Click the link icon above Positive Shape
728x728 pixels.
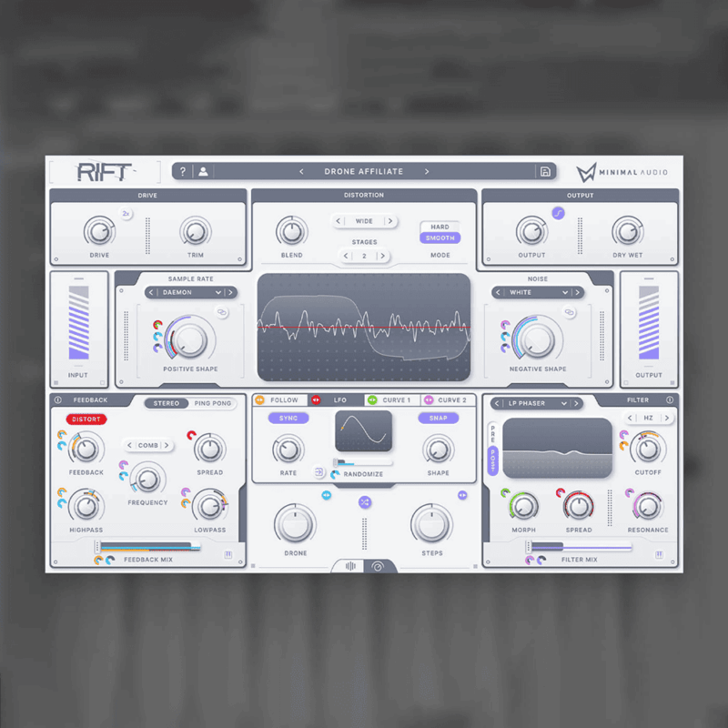point(222,312)
